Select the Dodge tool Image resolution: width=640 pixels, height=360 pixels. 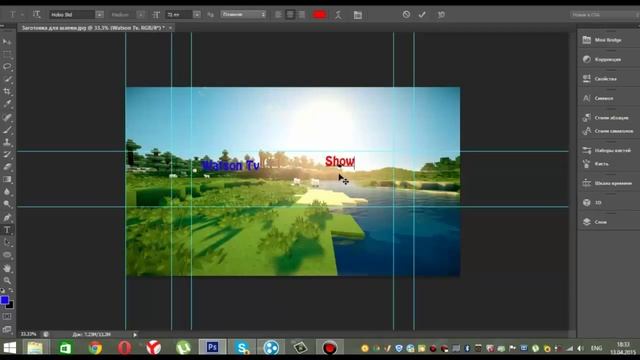pos(7,204)
